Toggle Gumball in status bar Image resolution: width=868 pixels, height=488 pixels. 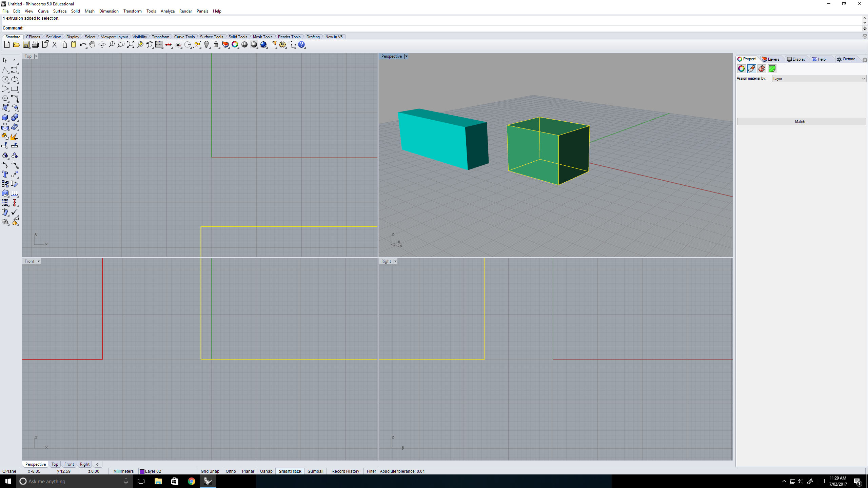point(315,471)
